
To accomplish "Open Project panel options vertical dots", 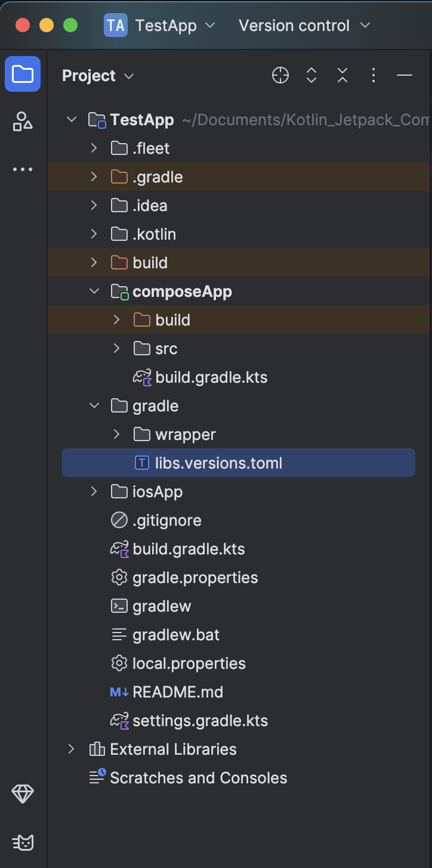I will tap(374, 75).
